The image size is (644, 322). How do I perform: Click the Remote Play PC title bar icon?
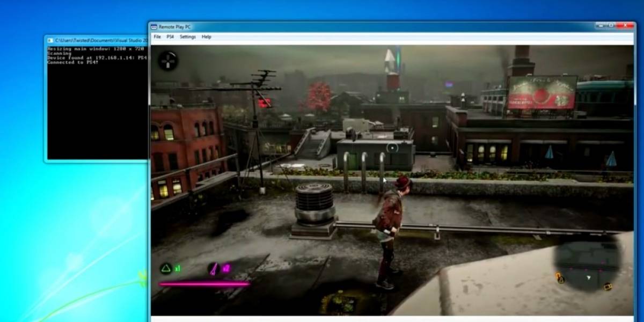click(154, 27)
